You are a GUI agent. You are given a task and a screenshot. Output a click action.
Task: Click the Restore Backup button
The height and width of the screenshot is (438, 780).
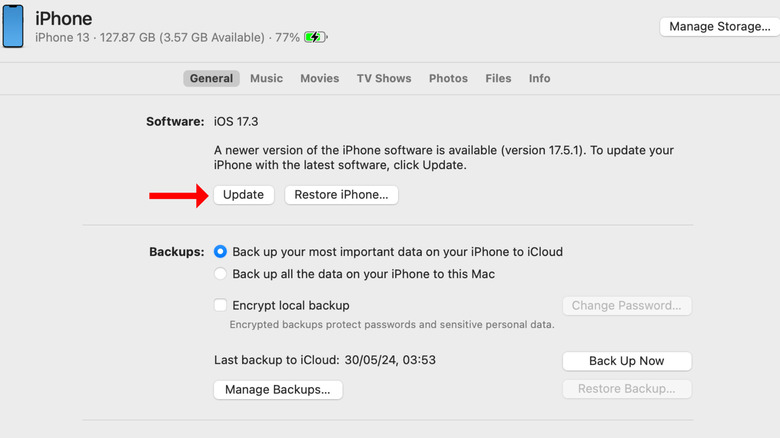coord(627,389)
